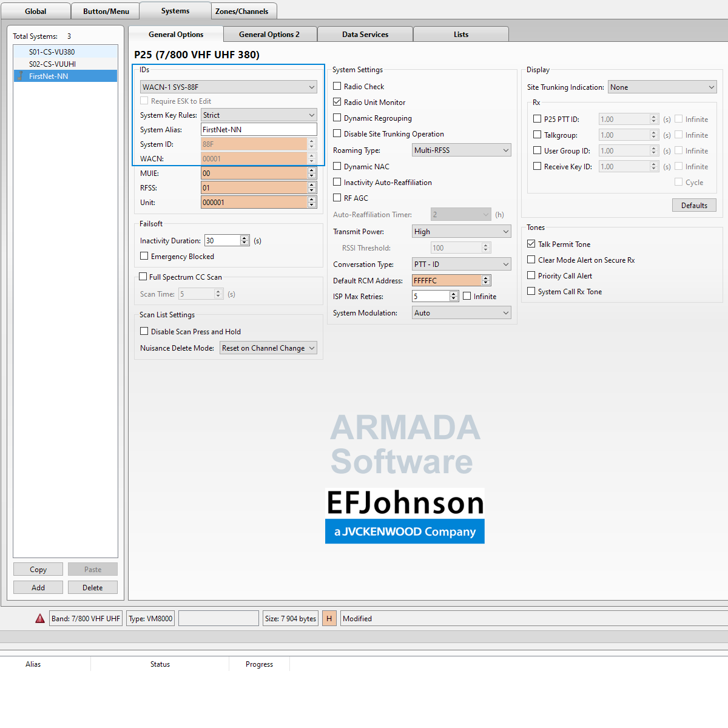
Task: Open the Zones/Channels tab
Action: [241, 12]
